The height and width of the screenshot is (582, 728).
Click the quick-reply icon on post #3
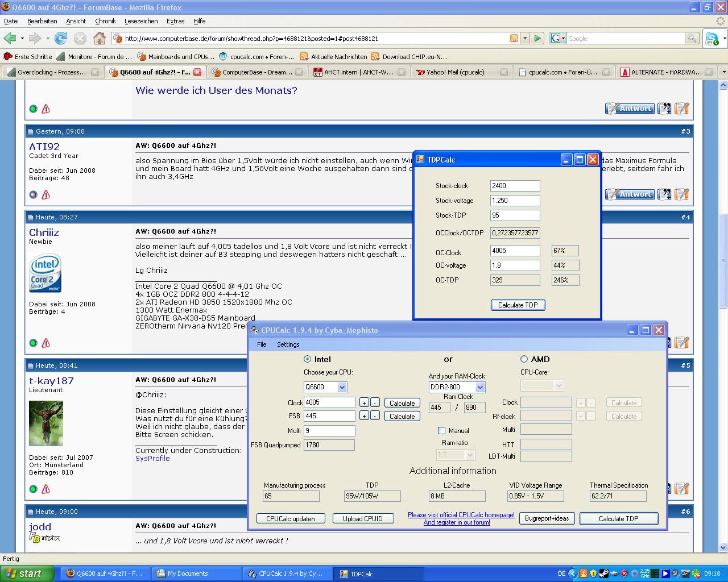pyautogui.click(x=681, y=194)
